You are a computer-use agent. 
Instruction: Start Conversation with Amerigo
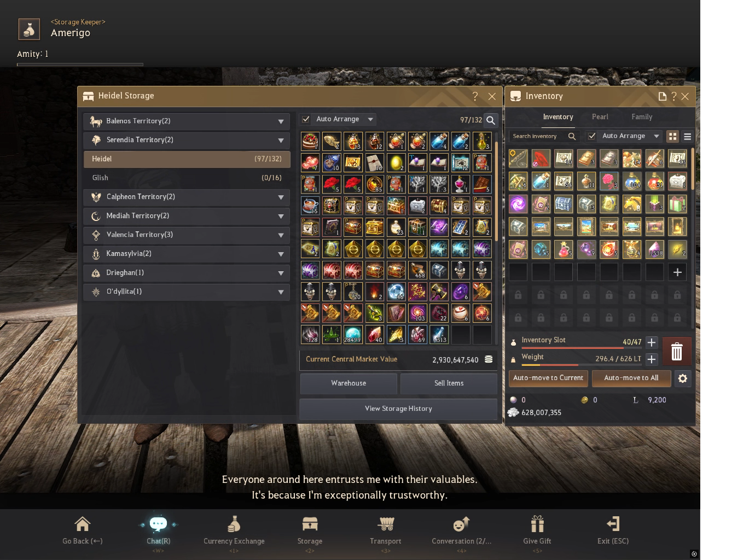coord(461,530)
